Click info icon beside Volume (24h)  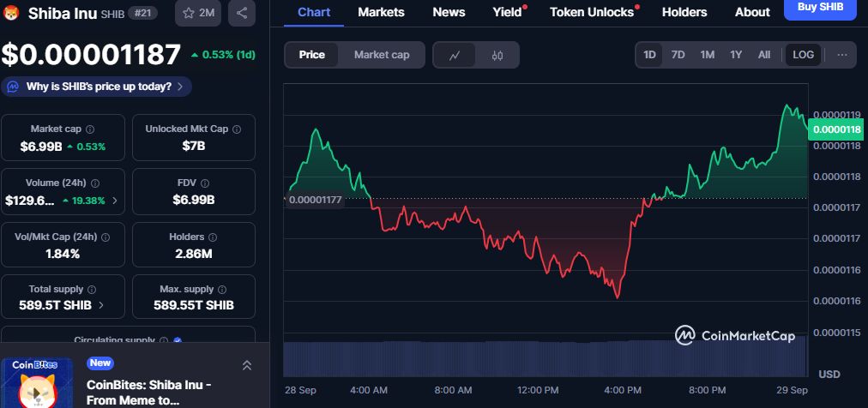click(x=94, y=183)
